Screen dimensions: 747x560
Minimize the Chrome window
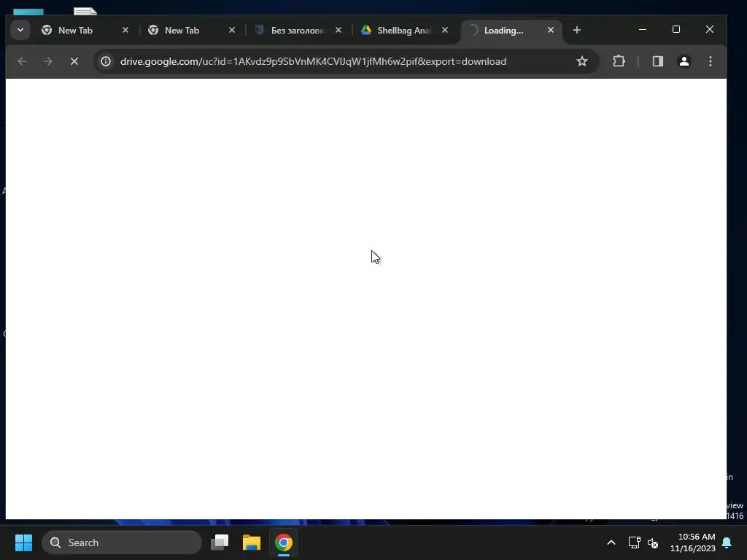[643, 29]
